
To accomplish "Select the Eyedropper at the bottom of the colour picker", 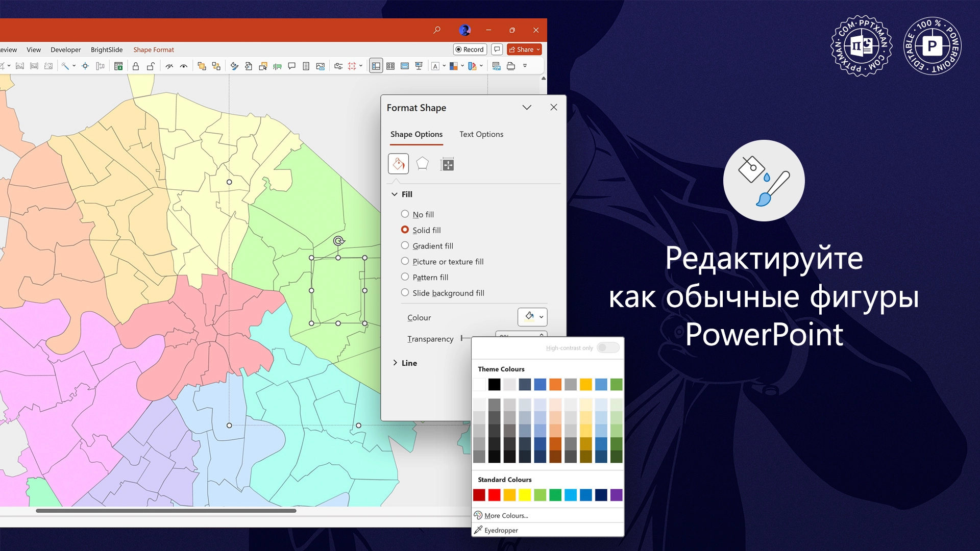I will pos(501,530).
